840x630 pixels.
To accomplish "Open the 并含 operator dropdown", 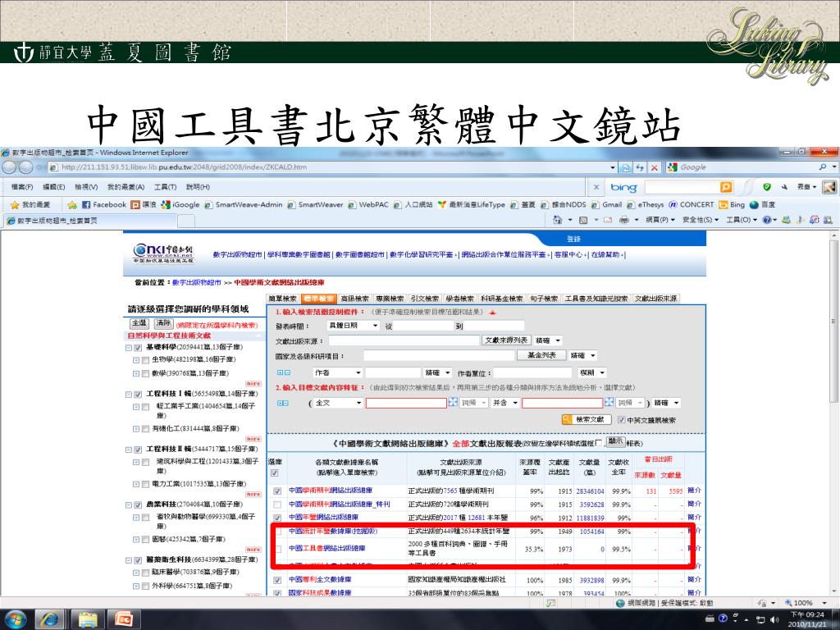I will (505, 403).
